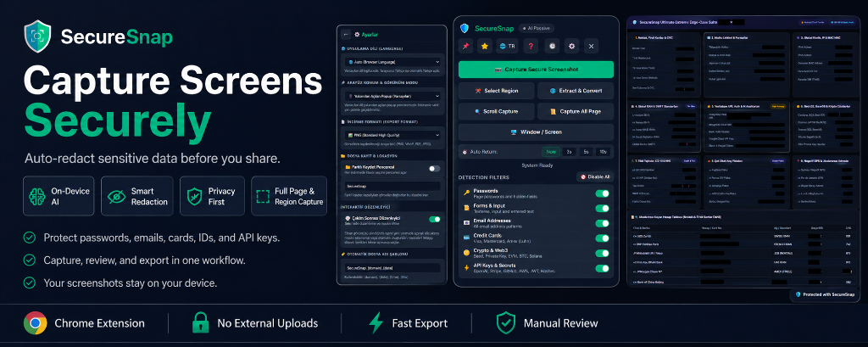Close the SecureSnap popup with X
Viewport: 868px width, 347px height.
coord(591,47)
